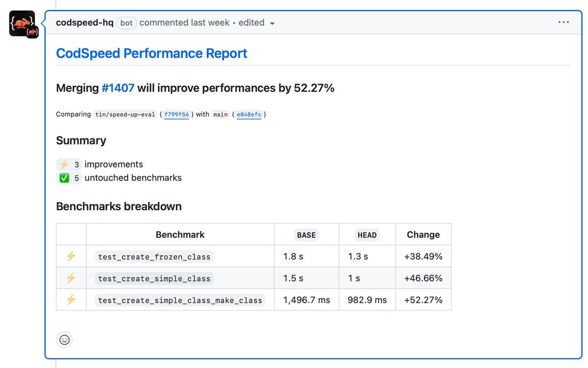The width and height of the screenshot is (588, 368).
Task: Click the Benchmark column header
Action: click(180, 235)
